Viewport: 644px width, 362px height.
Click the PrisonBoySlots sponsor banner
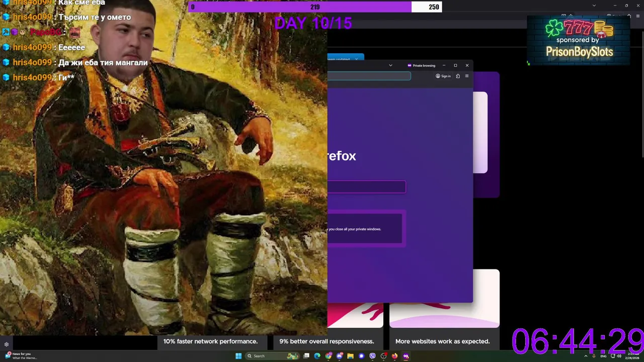pos(579,40)
